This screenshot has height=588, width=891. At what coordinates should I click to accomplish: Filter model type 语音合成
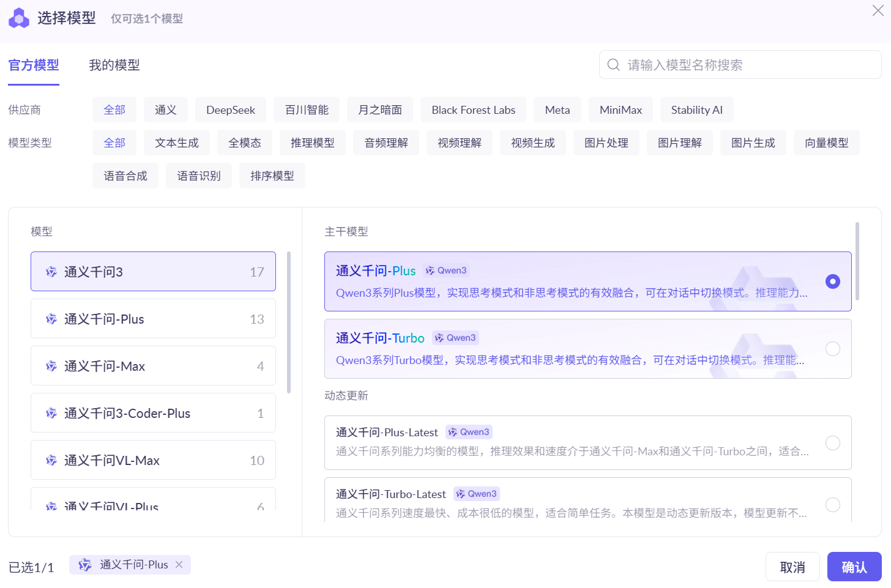125,176
